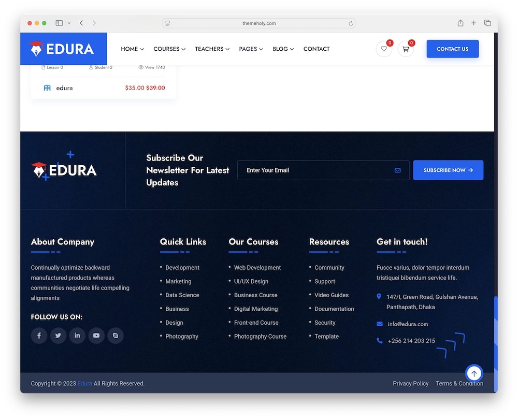Show the tab overview icon
The height and width of the screenshot is (420, 518).
(x=487, y=23)
